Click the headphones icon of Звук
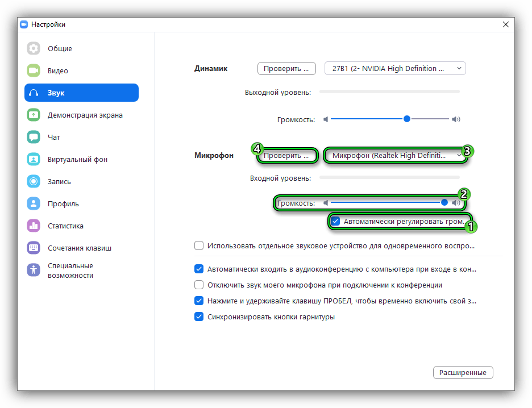 point(34,93)
